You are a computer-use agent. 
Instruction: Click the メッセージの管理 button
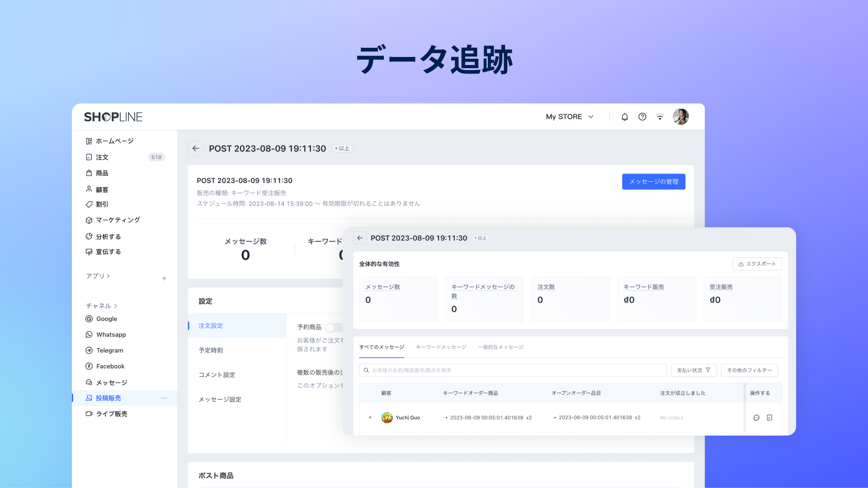[653, 182]
